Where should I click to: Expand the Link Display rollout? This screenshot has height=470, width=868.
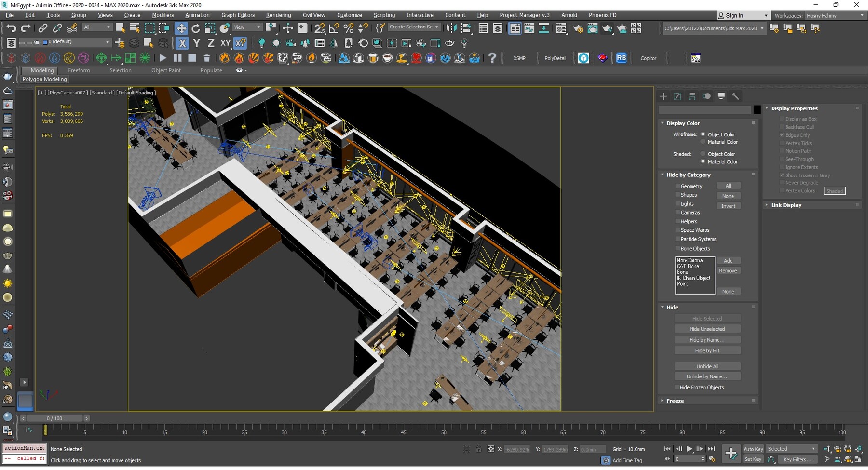click(786, 205)
